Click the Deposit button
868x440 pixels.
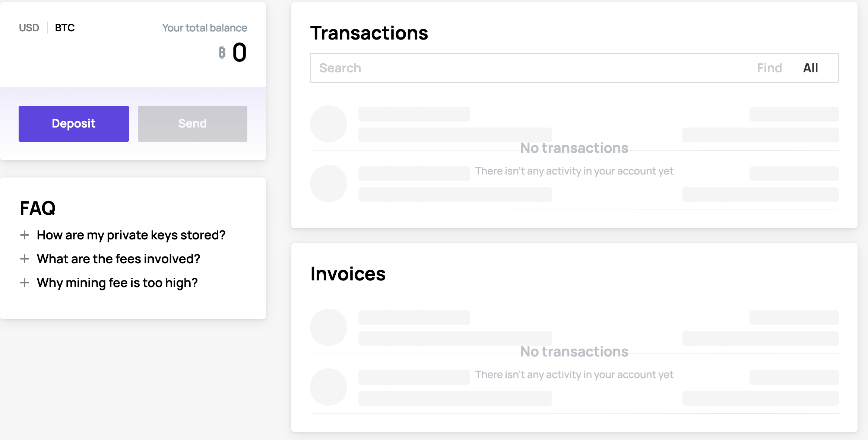(74, 124)
